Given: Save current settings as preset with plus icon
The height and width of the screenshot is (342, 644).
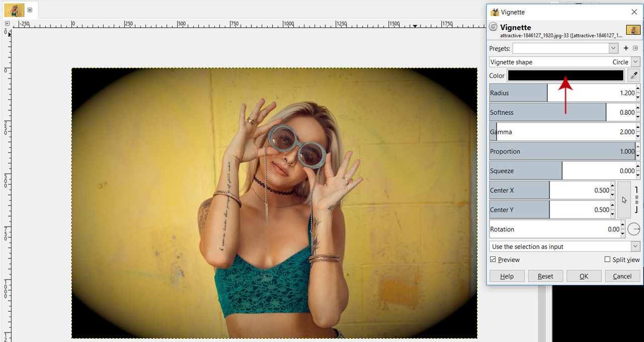Looking at the screenshot, I should [626, 48].
